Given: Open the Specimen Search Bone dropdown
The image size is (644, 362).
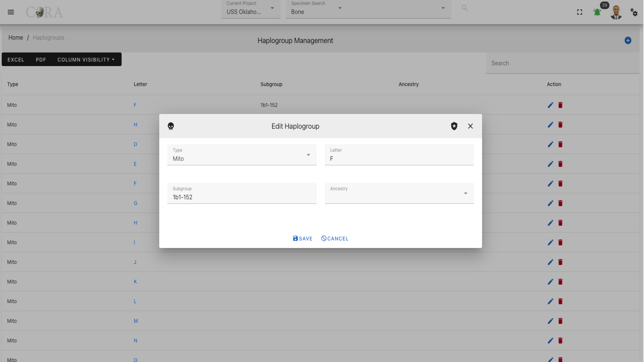Looking at the screenshot, I should [316, 9].
